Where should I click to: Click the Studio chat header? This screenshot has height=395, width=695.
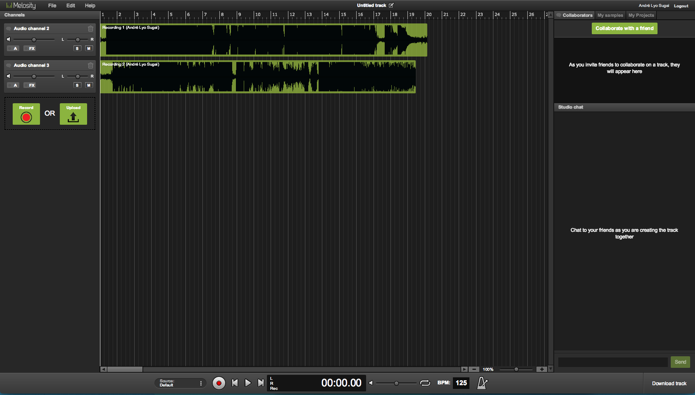[624, 107]
